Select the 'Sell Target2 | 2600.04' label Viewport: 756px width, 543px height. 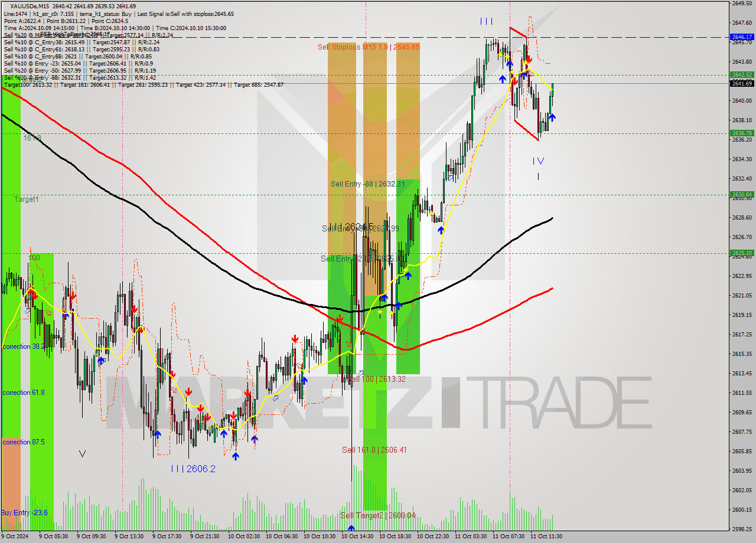(x=377, y=515)
